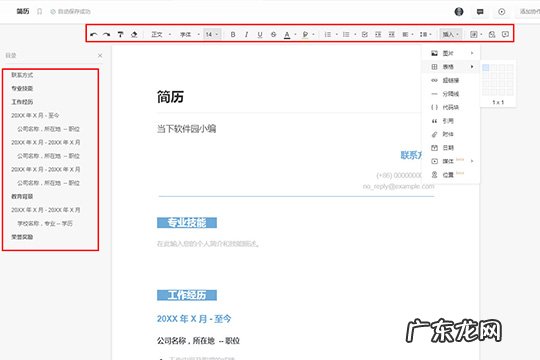The height and width of the screenshot is (360, 540).
Task: Click the 当下软件园小编 subtitle text
Action: 186,129
